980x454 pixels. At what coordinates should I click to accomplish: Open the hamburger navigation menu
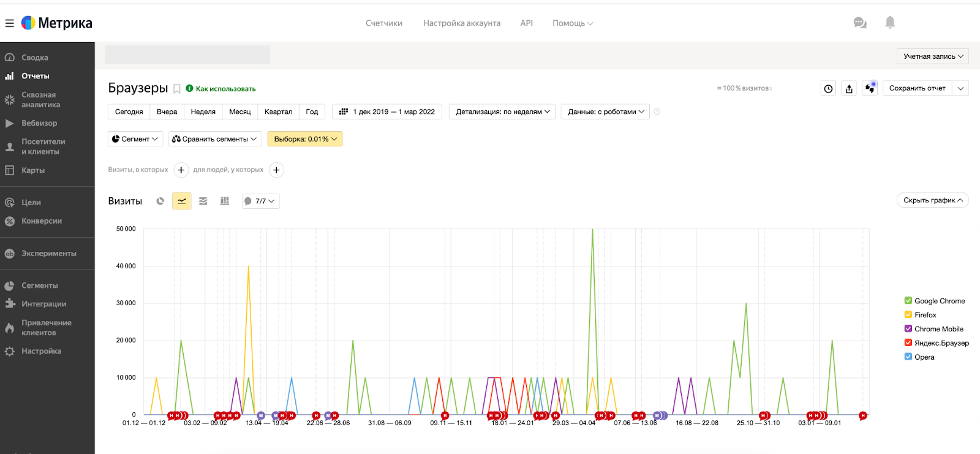point(9,23)
